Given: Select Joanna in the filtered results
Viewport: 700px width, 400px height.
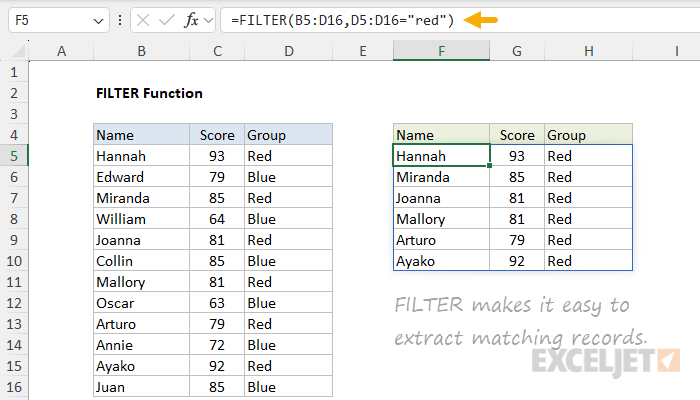Looking at the screenshot, I should tap(442, 198).
